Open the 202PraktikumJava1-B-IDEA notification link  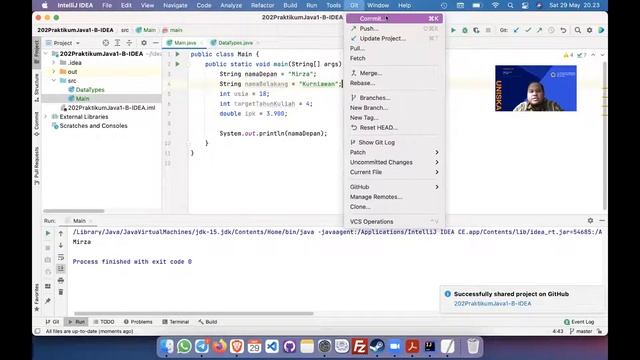[492, 304]
